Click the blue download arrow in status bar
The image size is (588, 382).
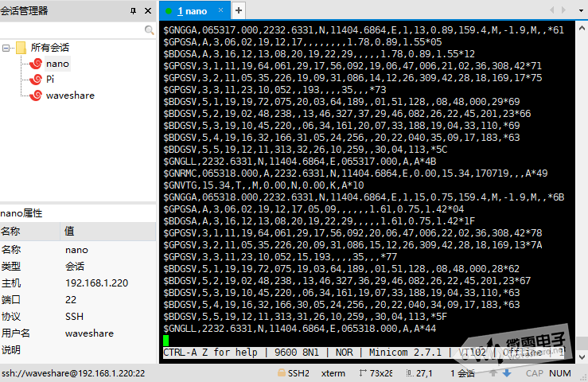point(506,372)
